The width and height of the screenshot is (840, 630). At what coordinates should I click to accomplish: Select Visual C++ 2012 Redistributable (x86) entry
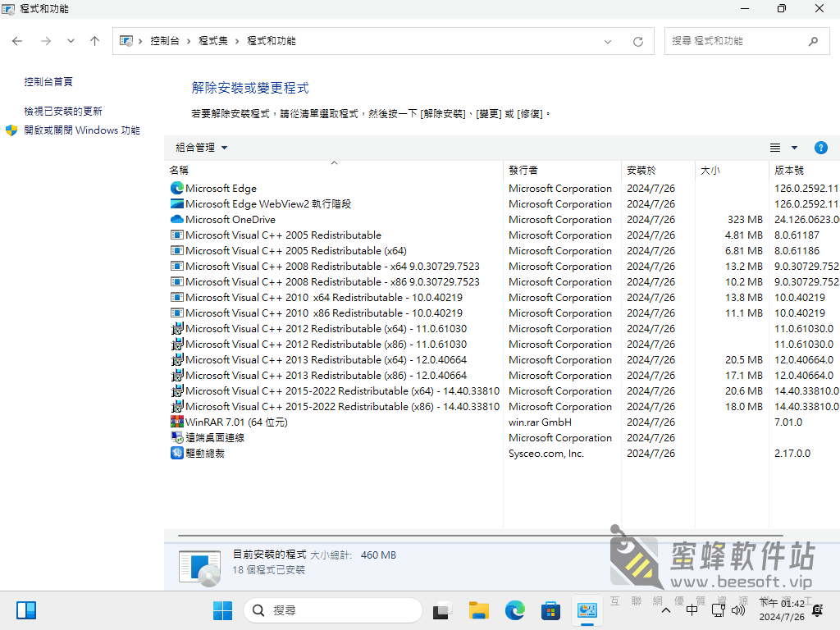[326, 344]
